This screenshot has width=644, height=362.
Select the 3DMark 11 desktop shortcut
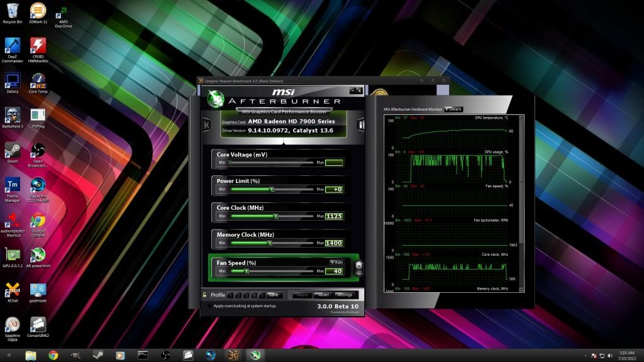tap(38, 14)
